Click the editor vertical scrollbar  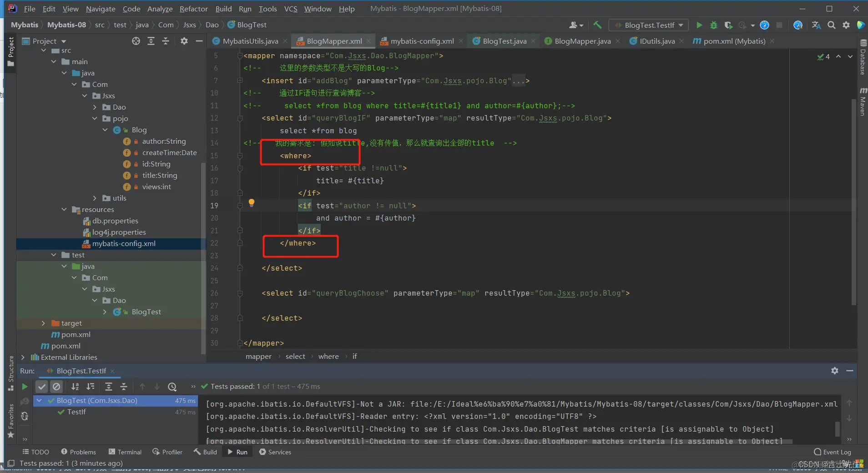click(x=854, y=202)
